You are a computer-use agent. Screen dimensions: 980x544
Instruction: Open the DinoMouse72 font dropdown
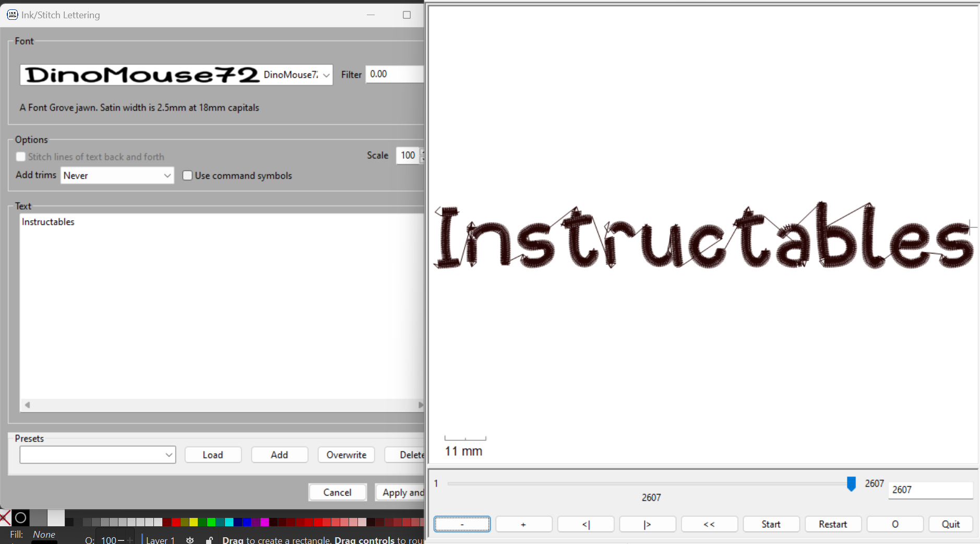176,75
